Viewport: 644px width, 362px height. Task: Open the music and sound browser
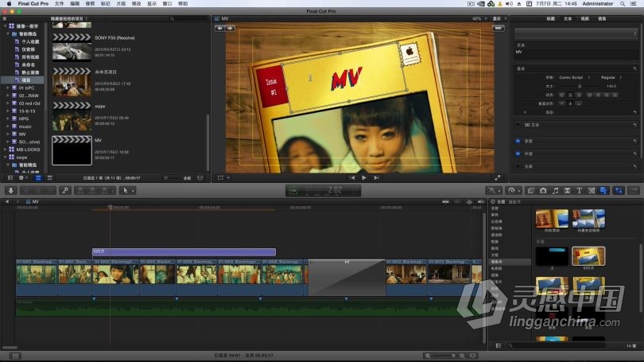(555, 190)
